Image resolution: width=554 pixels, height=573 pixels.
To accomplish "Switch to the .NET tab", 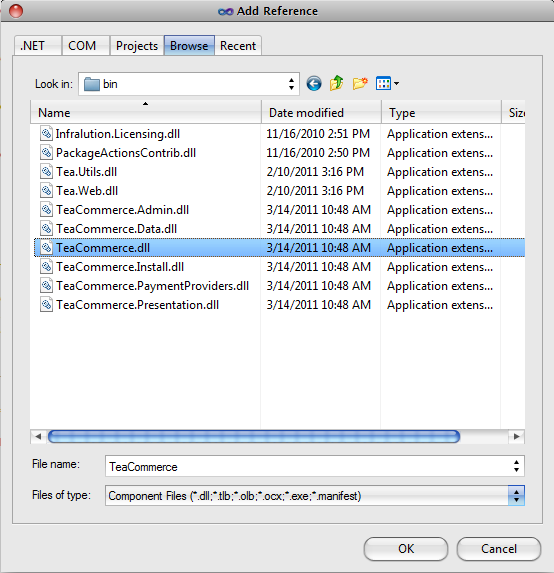I will (x=38, y=46).
